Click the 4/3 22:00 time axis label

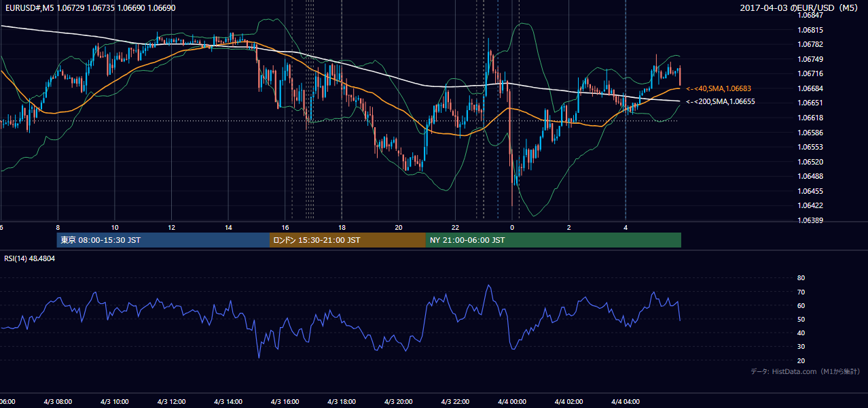(455, 402)
